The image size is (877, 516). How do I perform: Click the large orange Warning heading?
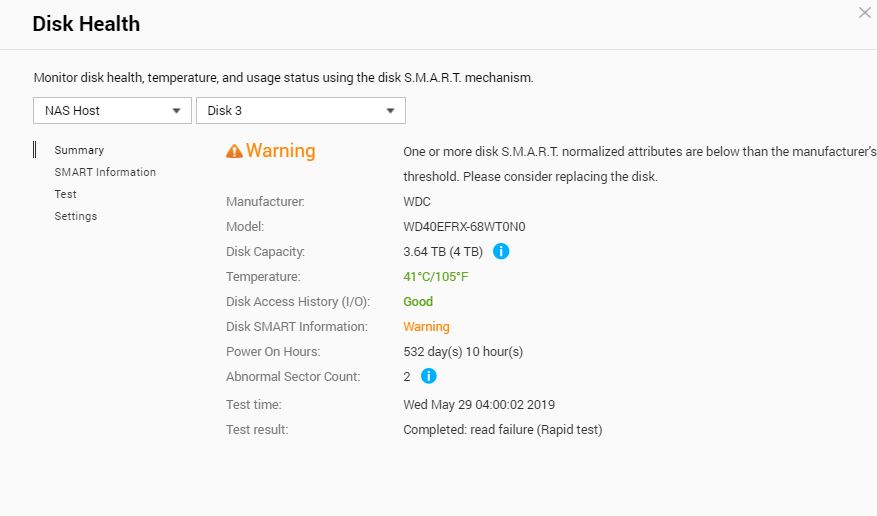click(281, 150)
